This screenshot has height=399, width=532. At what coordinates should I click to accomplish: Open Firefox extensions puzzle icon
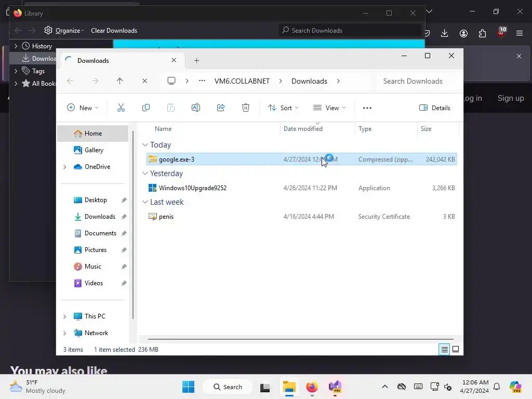click(x=482, y=33)
